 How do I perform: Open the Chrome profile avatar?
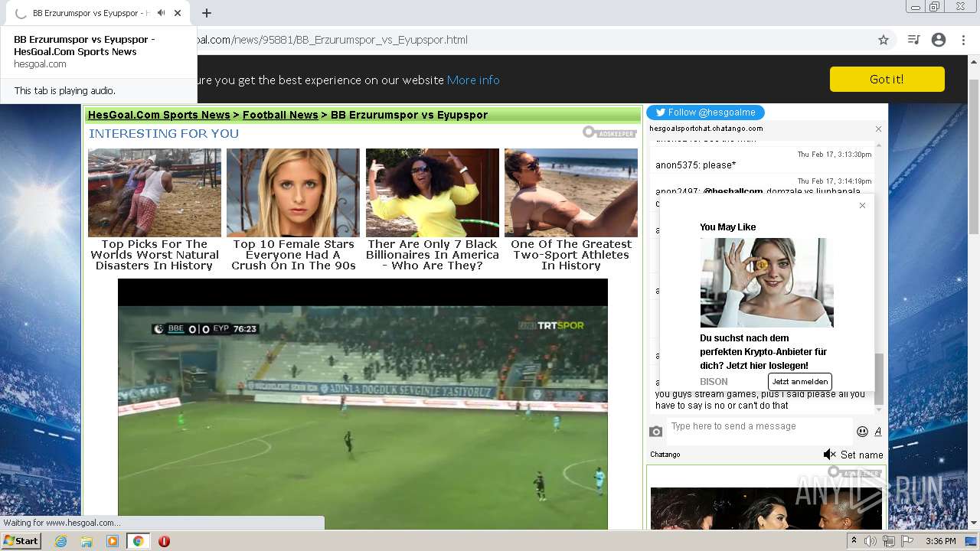(939, 40)
